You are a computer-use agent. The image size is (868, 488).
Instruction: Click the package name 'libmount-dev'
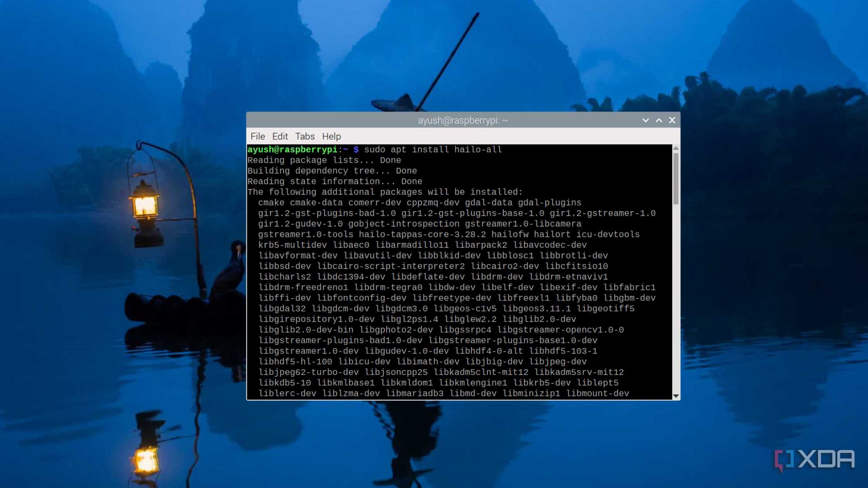click(598, 393)
